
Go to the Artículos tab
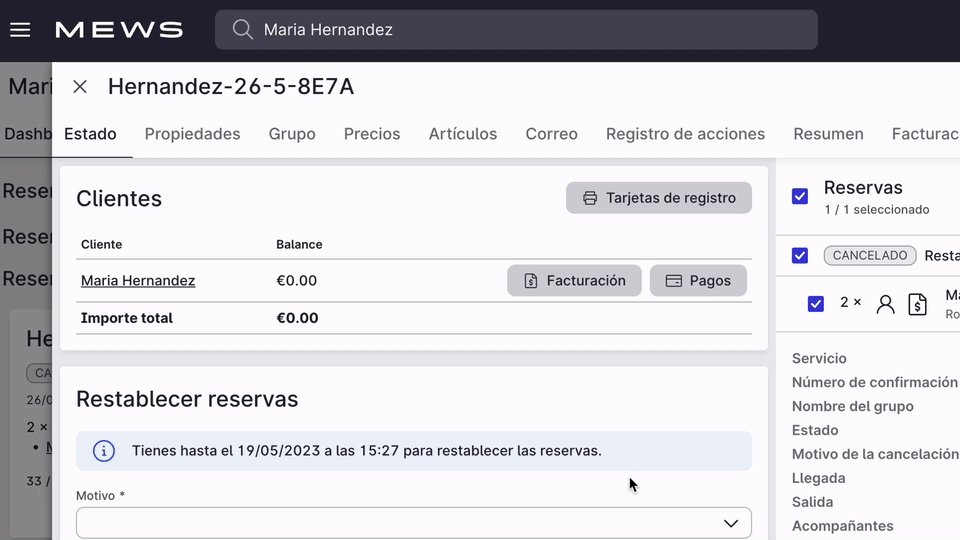click(463, 134)
